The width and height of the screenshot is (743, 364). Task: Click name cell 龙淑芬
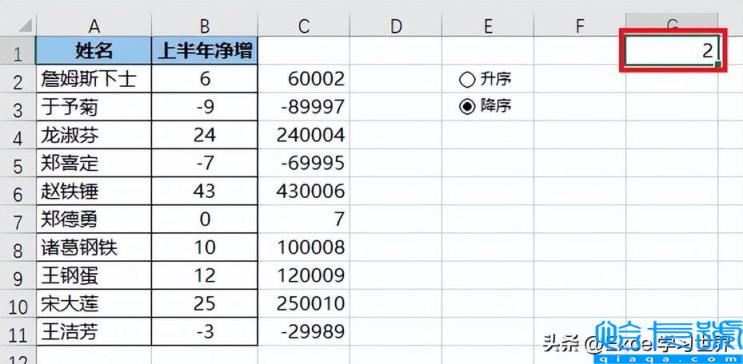coord(94,135)
